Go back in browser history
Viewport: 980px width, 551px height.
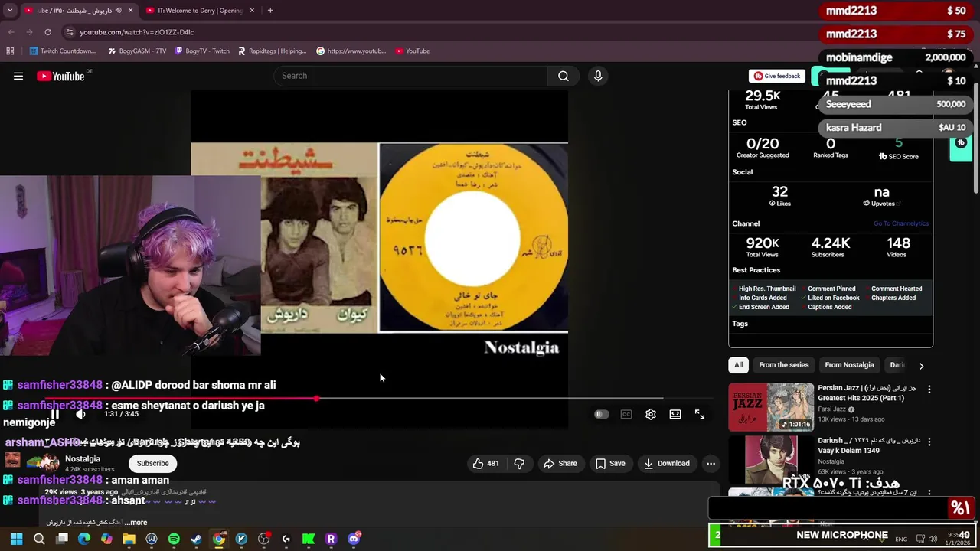pyautogui.click(x=11, y=32)
